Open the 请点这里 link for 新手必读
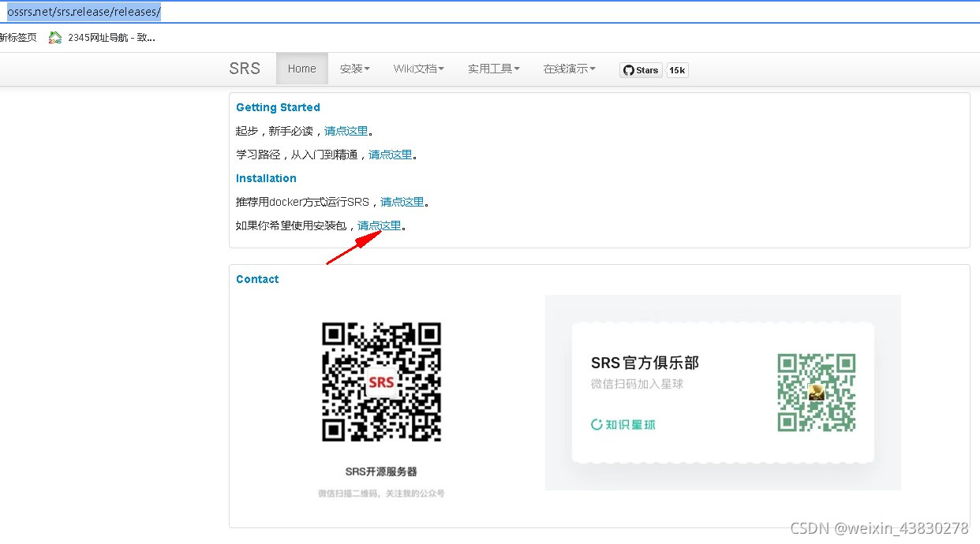980x544 pixels. point(346,131)
